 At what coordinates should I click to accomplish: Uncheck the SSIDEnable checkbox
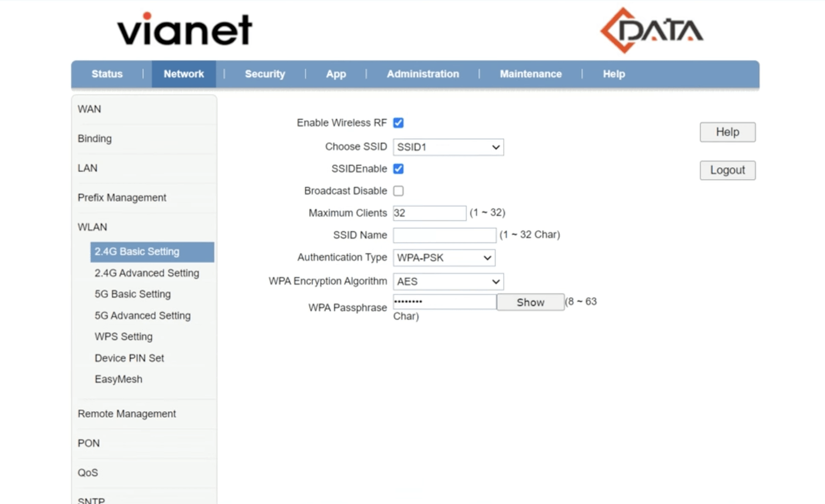pos(398,169)
